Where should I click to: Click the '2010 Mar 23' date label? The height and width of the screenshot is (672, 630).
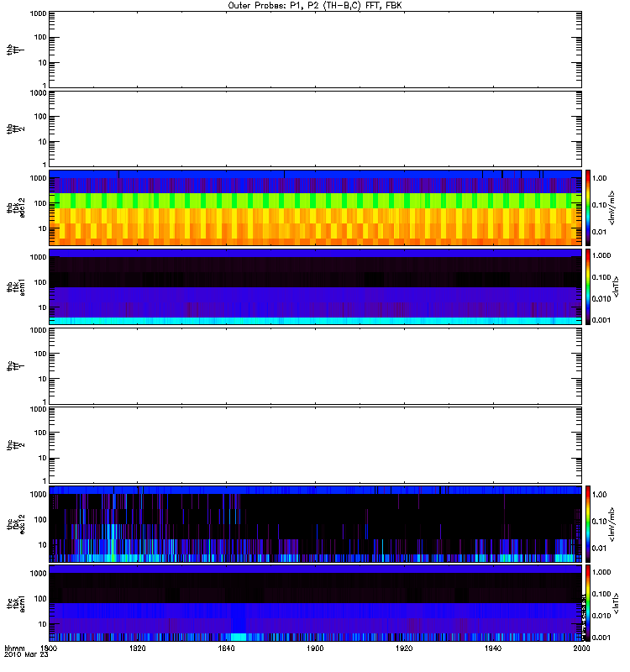(x=26, y=655)
